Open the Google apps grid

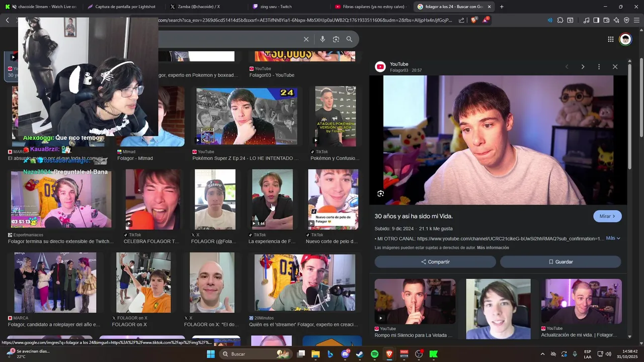[610, 39]
